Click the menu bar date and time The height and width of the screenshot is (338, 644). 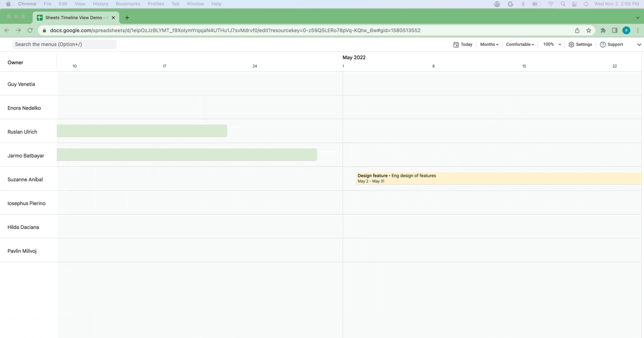[617, 4]
